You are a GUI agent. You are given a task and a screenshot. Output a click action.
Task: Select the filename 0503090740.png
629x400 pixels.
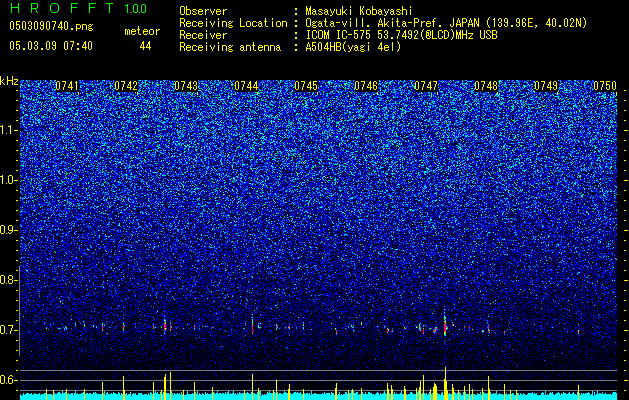click(x=51, y=26)
